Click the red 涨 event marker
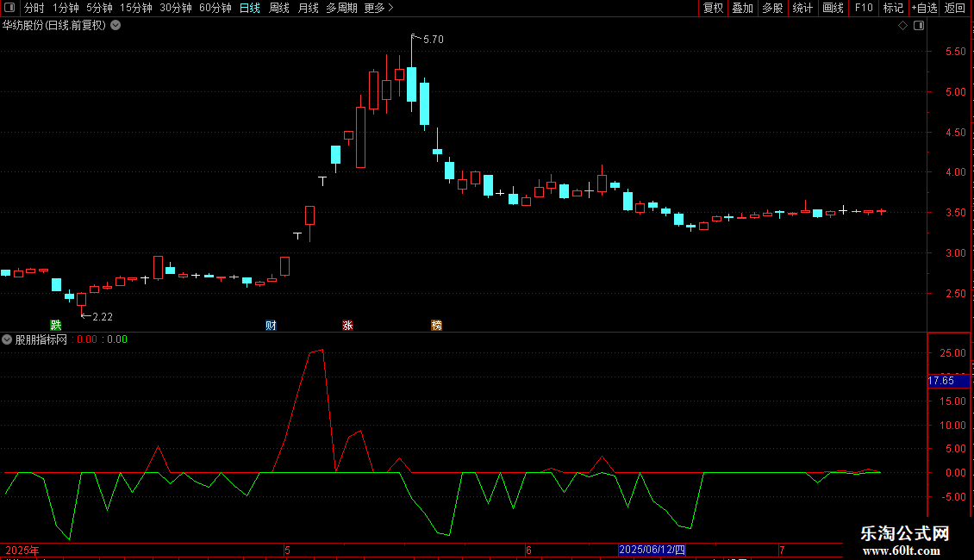Screen dimensions: 974x560 point(348,326)
